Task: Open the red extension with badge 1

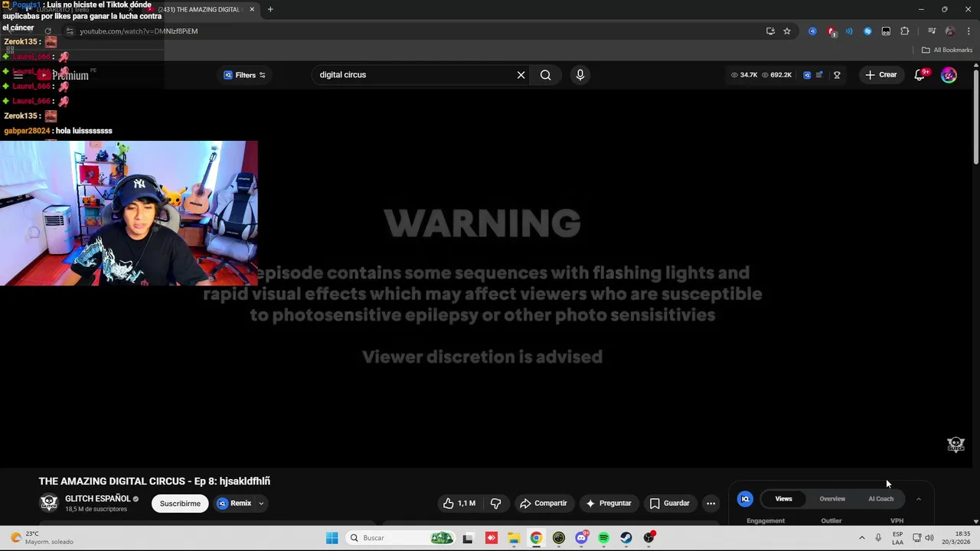Action: click(x=831, y=31)
